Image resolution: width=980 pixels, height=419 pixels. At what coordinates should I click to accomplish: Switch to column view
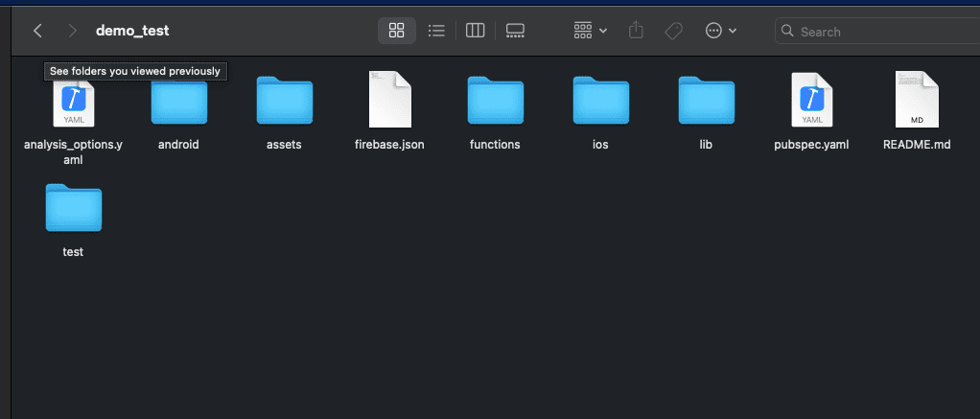tap(475, 31)
